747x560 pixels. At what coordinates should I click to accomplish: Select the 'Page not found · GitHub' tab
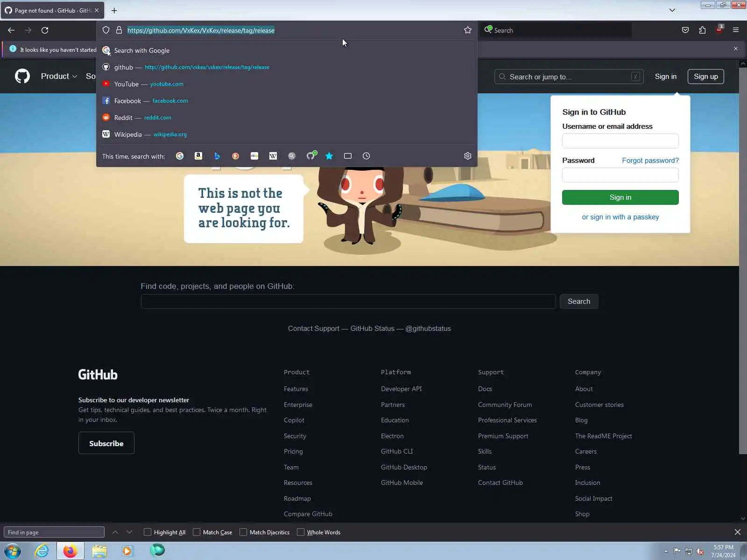click(51, 10)
